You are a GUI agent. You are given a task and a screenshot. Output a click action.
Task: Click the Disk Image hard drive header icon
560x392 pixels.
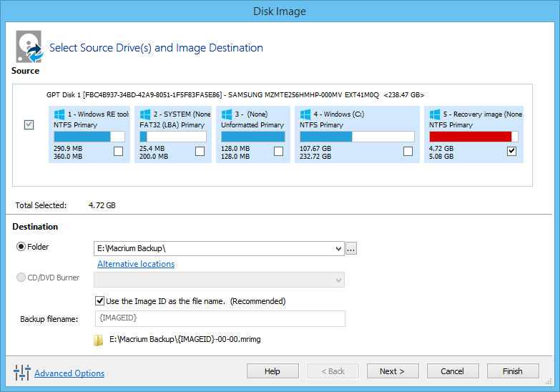29,47
